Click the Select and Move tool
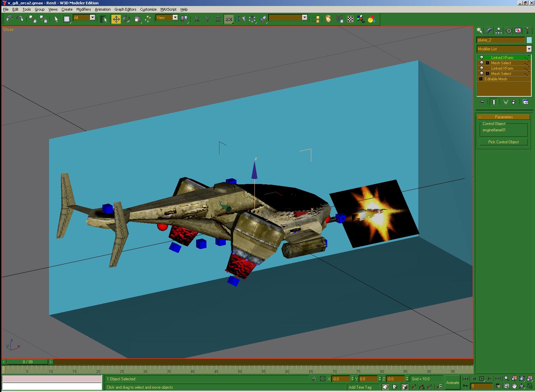Screen dimensions: 535x392 (x=116, y=19)
